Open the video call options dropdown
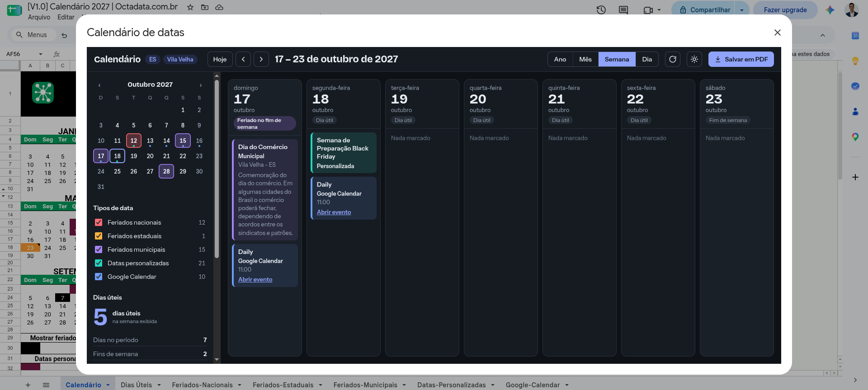Viewport: 868px width, 390px height. [659, 10]
